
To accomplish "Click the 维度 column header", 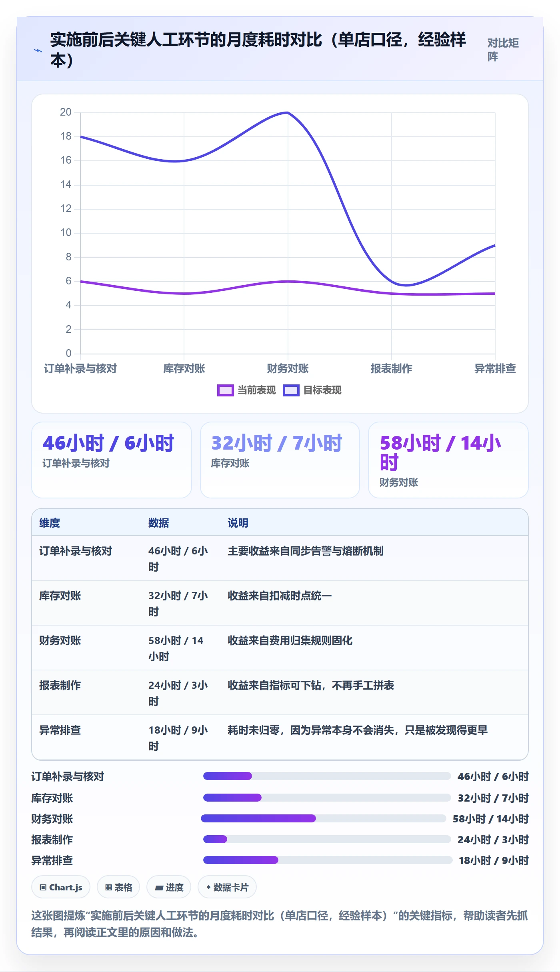I will pos(50,523).
